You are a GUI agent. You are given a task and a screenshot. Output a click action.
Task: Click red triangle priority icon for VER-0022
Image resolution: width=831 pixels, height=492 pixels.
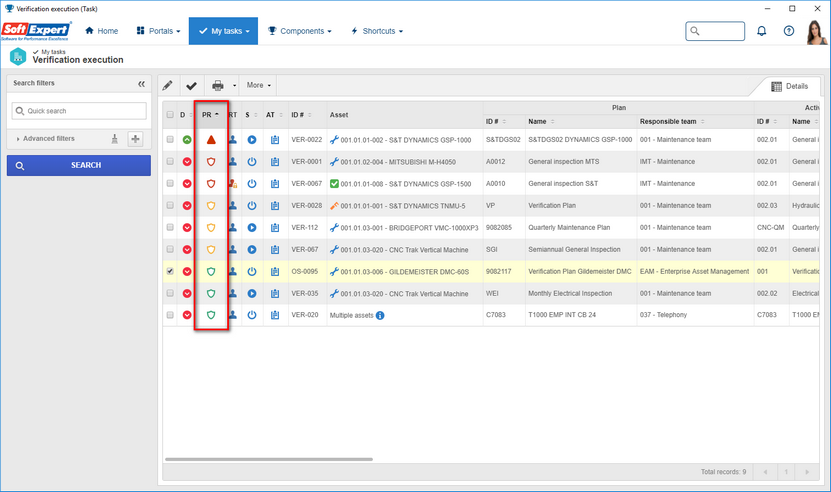coord(211,140)
